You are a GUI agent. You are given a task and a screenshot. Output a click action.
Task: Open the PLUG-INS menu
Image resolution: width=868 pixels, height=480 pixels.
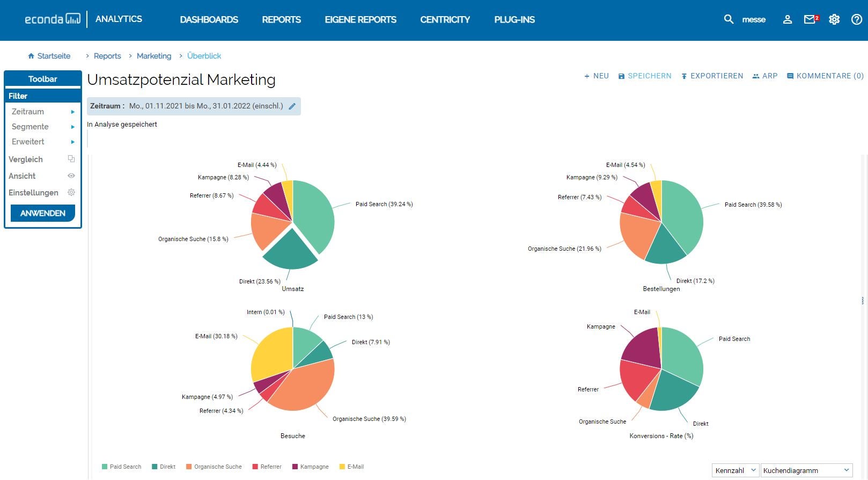514,19
